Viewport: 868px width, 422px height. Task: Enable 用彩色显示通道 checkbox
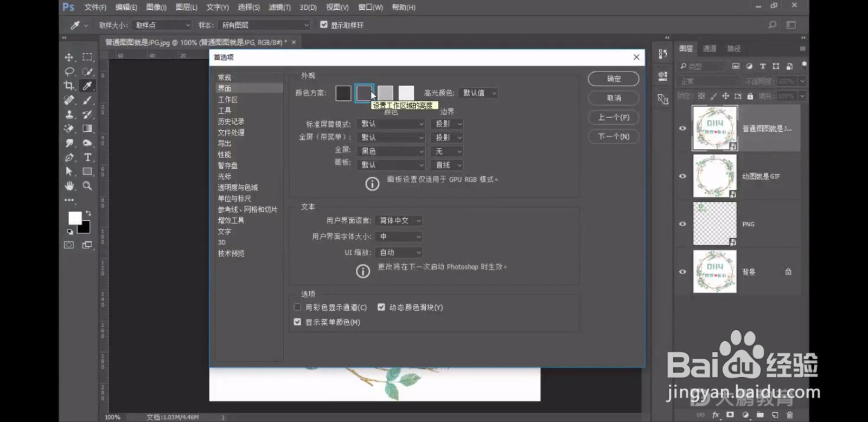tap(297, 307)
